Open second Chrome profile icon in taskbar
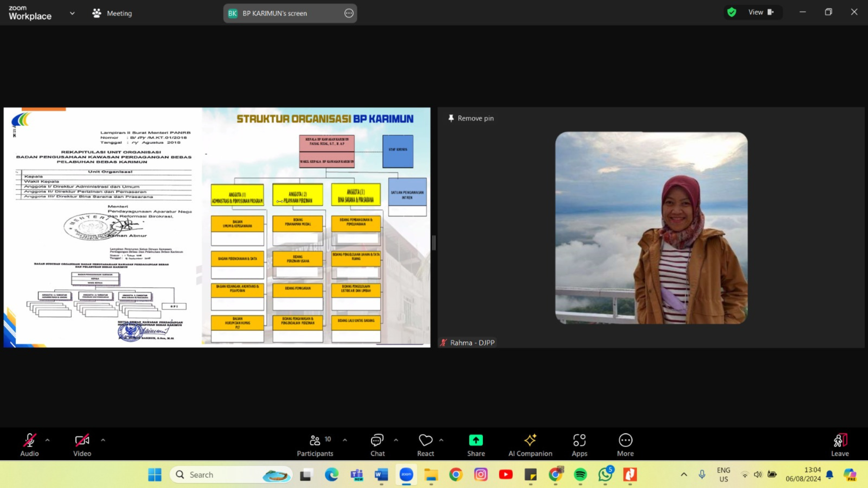 click(556, 474)
